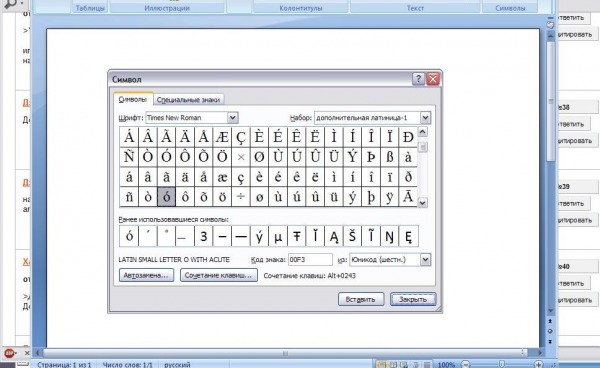Pick the recently used em dash symbol
Viewport: 600px width, 368px height.
point(241,236)
